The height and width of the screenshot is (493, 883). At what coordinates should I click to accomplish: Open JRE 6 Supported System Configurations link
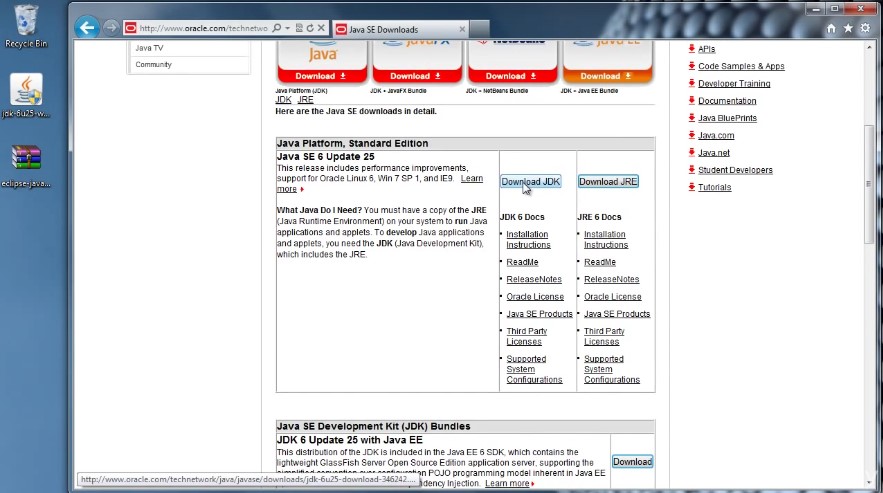(612, 369)
